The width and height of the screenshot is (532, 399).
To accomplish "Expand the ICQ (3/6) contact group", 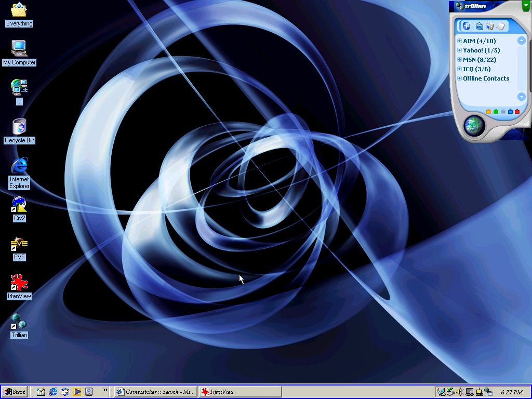I will pyautogui.click(x=459, y=69).
